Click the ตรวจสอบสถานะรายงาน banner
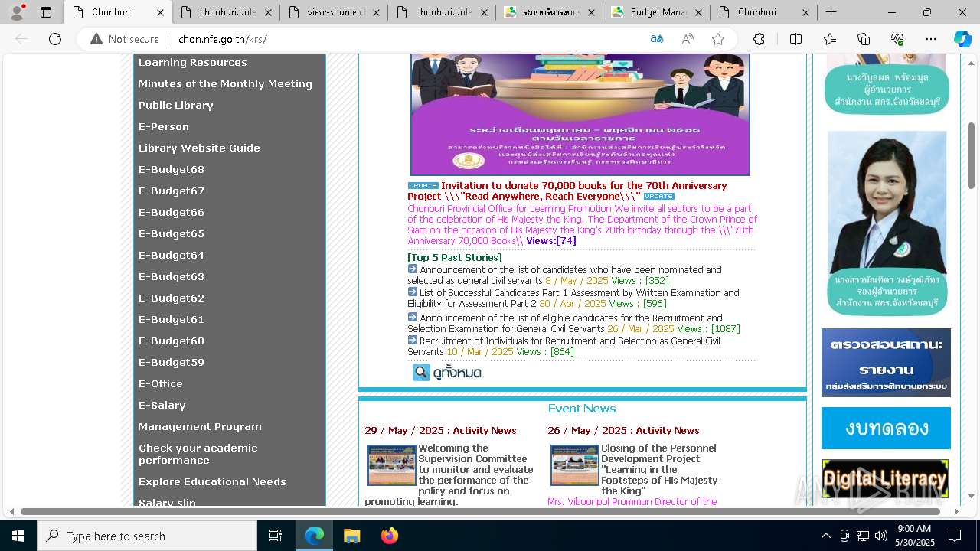The height and width of the screenshot is (551, 980). (886, 363)
